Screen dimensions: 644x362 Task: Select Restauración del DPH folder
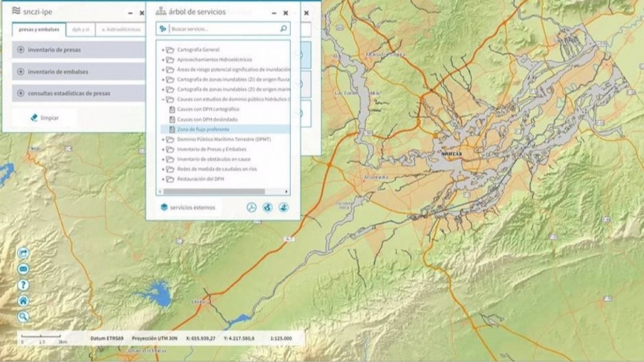201,179
